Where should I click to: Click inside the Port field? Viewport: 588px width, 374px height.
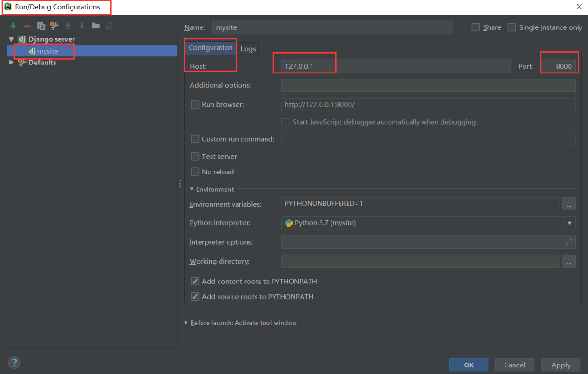click(560, 66)
